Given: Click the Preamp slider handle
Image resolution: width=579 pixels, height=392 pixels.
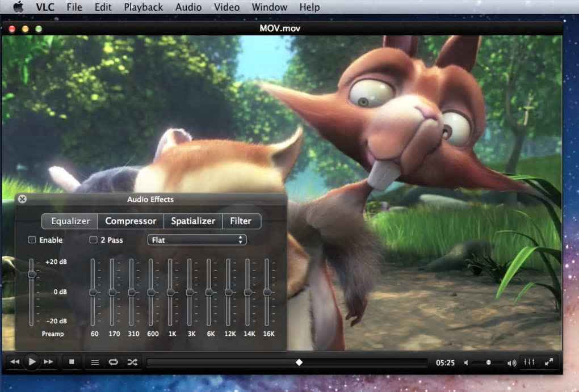Looking at the screenshot, I should click(32, 274).
